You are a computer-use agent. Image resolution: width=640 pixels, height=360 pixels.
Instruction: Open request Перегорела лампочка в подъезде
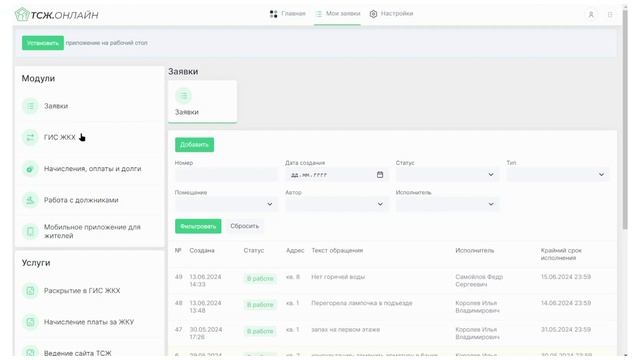[362, 303]
